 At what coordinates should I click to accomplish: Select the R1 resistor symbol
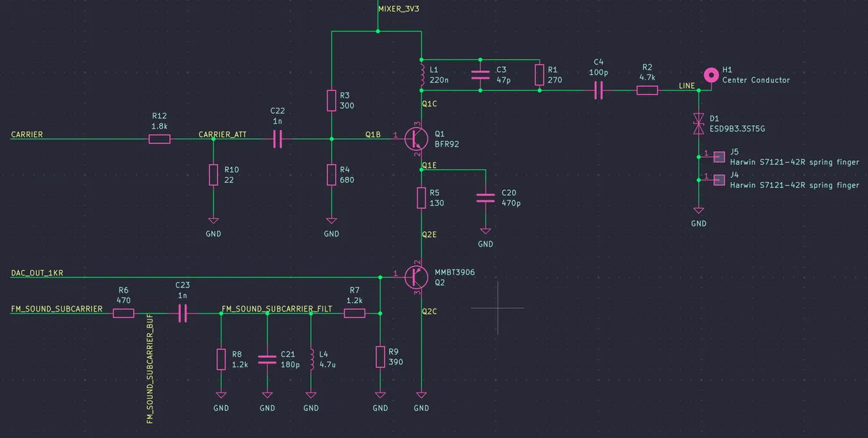(540, 74)
